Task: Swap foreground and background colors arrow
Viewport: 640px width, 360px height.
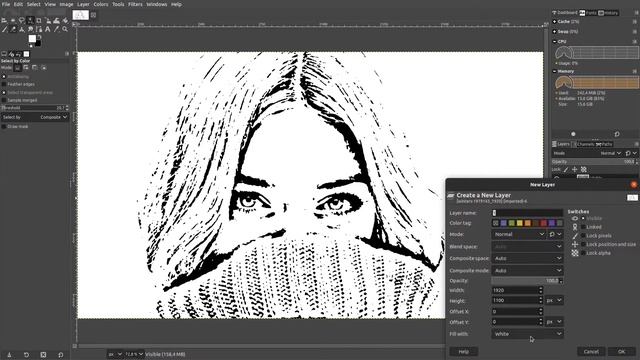Action: [39, 37]
